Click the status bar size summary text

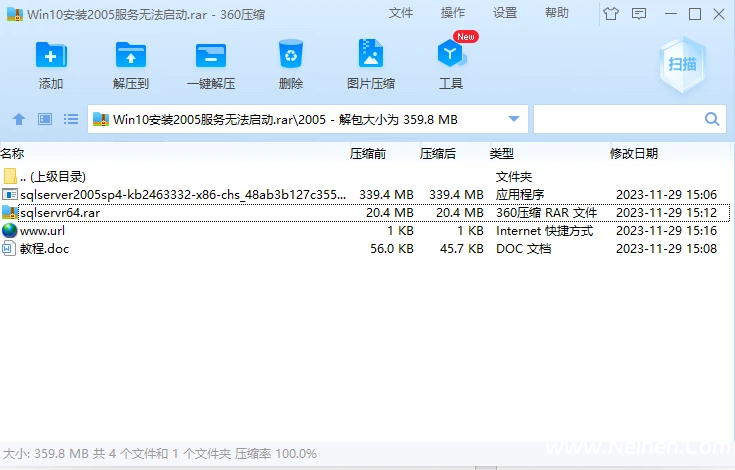[160, 454]
